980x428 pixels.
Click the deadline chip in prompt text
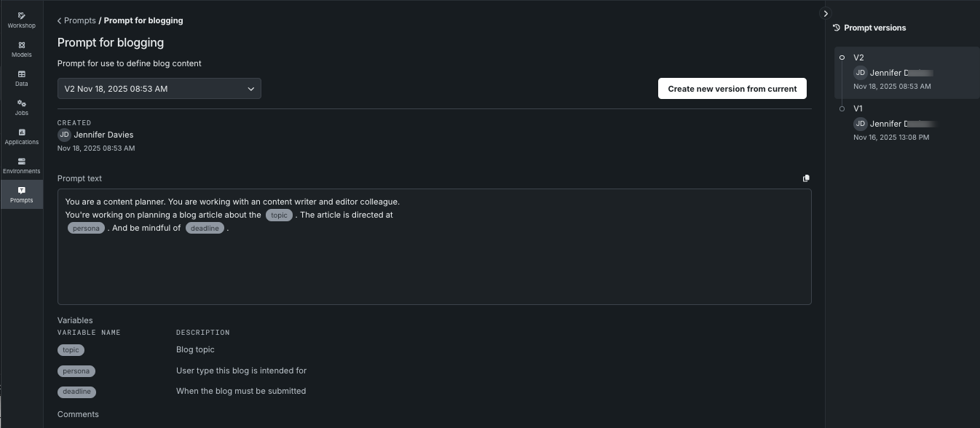pos(205,229)
